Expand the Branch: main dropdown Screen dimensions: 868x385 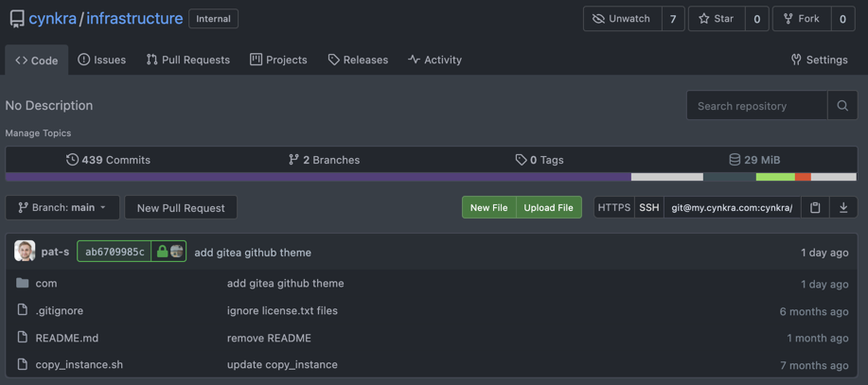pyautogui.click(x=62, y=207)
